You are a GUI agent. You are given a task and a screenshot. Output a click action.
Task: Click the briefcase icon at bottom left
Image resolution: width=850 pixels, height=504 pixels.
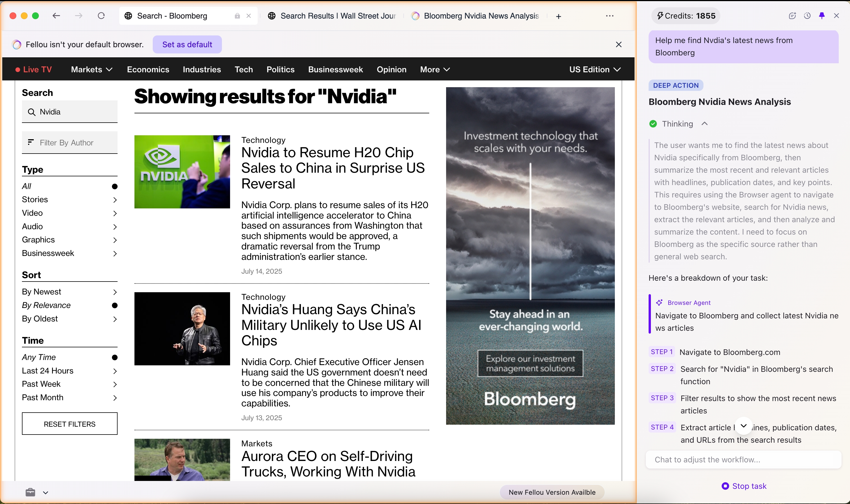[x=31, y=492]
